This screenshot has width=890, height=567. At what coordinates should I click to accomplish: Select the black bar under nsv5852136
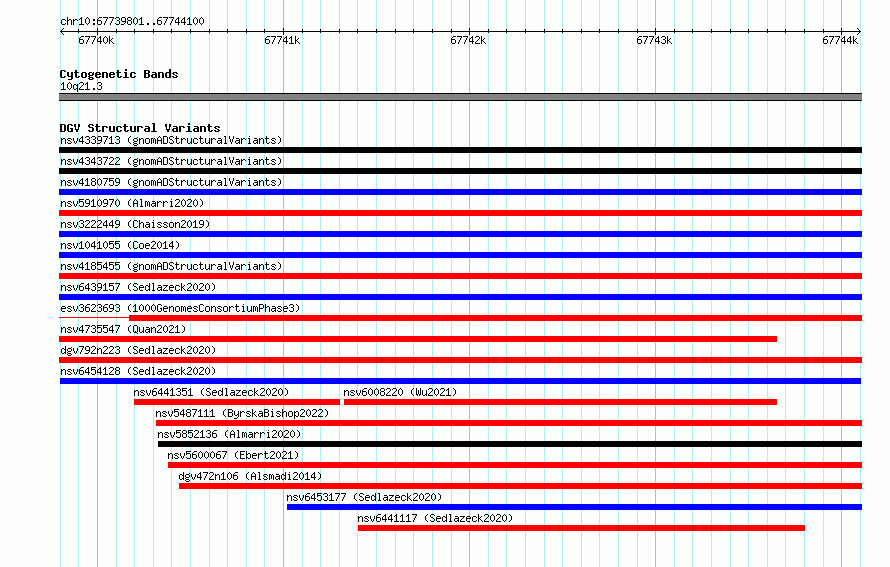pos(510,444)
